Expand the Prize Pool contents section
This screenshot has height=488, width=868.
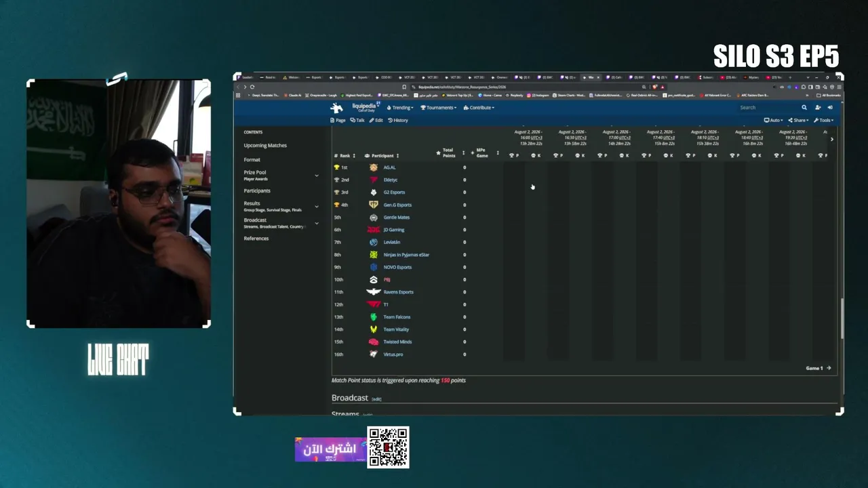pos(316,176)
